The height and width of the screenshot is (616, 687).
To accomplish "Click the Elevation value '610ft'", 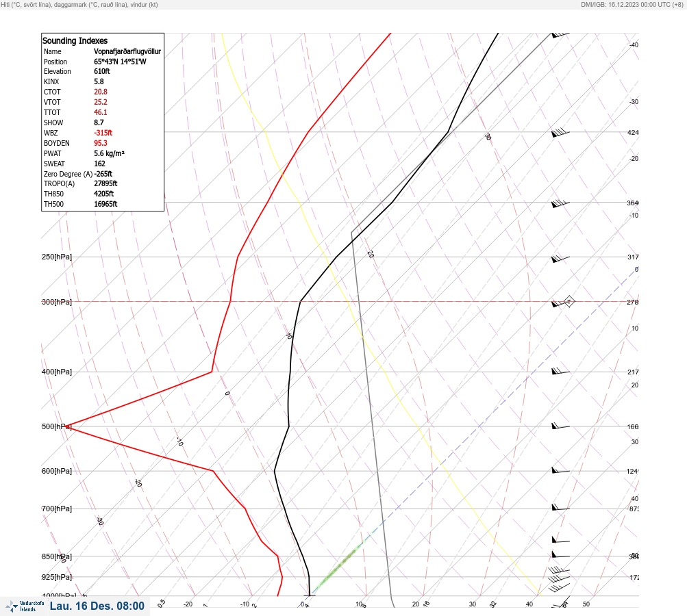I will [101, 71].
